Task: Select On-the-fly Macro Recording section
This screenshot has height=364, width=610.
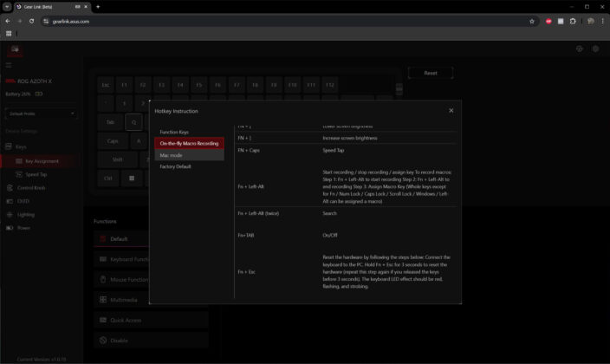Action: point(189,143)
